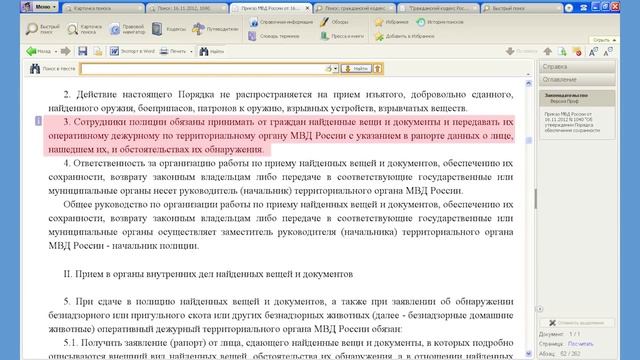640x360 pixels.
Task: Open Словарь терминов
Action: [273, 36]
